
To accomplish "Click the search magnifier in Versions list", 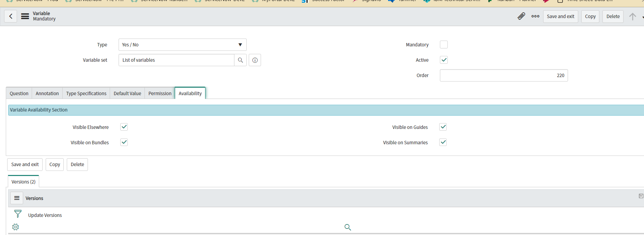I will [x=348, y=227].
